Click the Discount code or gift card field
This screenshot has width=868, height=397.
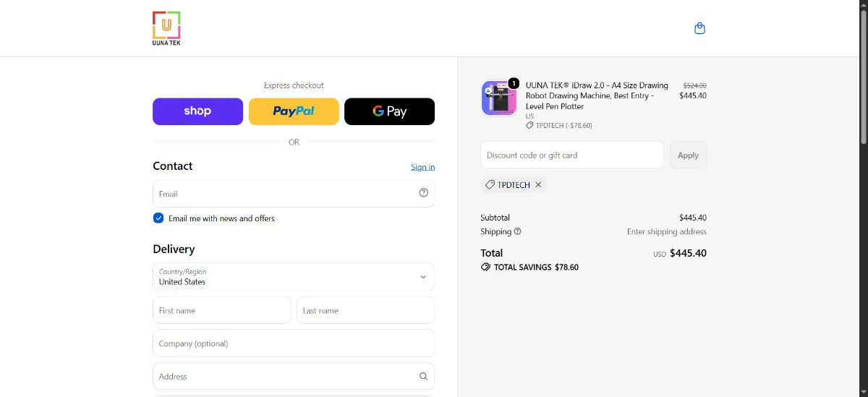[572, 155]
